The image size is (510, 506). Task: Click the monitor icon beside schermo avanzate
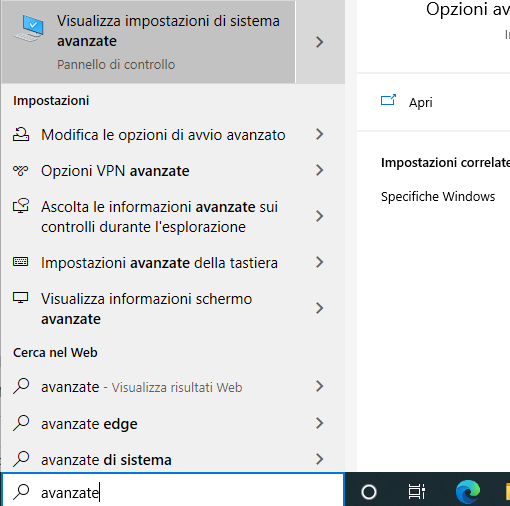21,298
